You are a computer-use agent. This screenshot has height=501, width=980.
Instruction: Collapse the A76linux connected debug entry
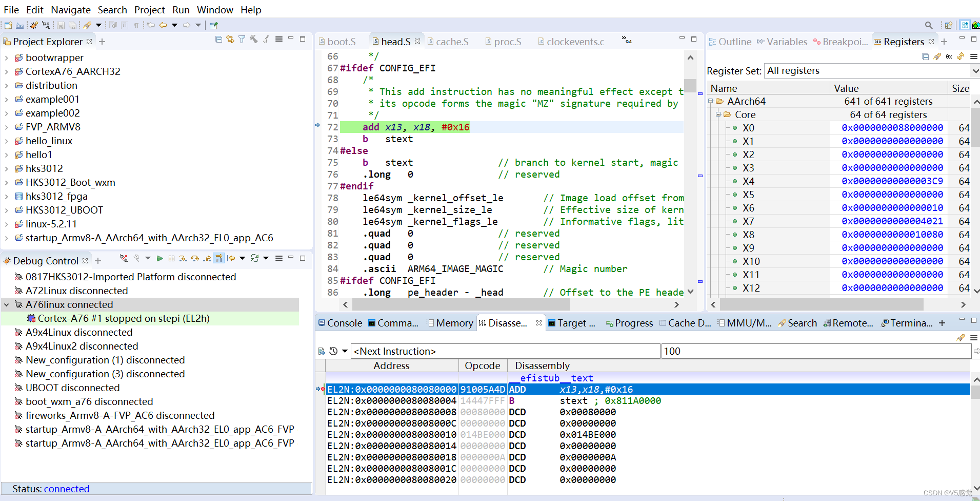[x=7, y=304]
